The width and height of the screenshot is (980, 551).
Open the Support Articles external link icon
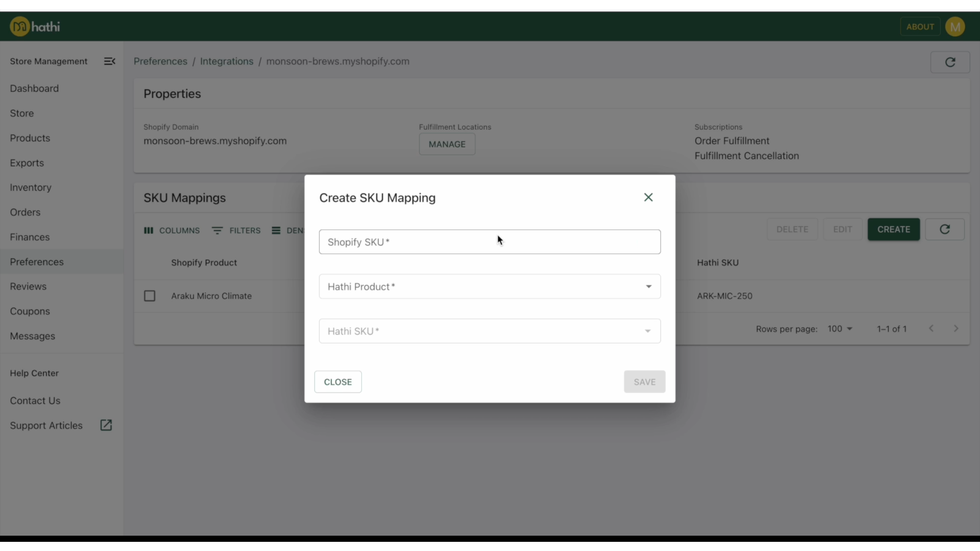pyautogui.click(x=106, y=425)
